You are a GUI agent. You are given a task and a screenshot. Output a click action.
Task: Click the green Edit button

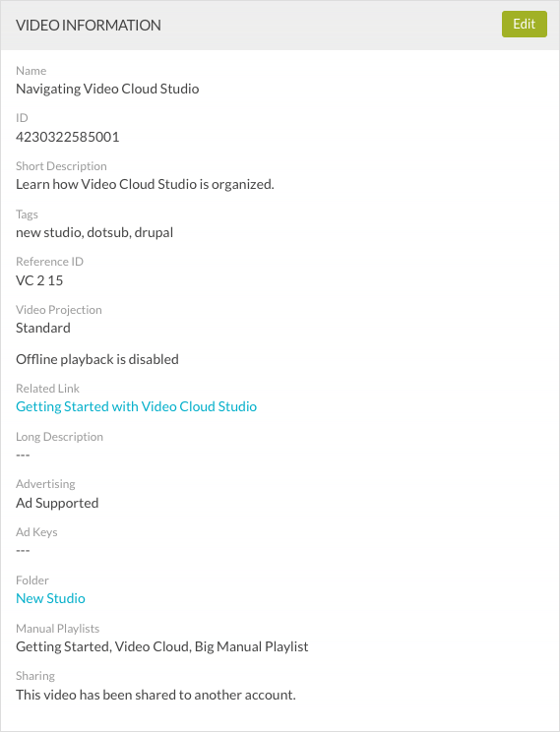coord(524,25)
